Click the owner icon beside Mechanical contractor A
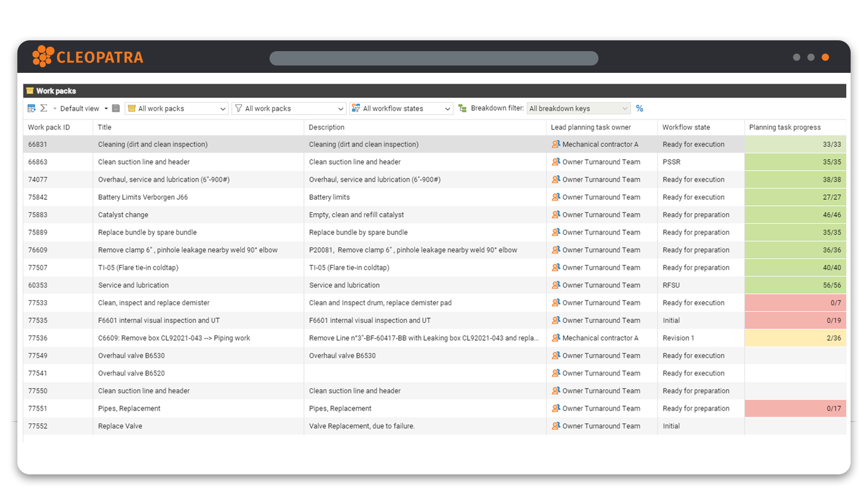 coord(556,144)
